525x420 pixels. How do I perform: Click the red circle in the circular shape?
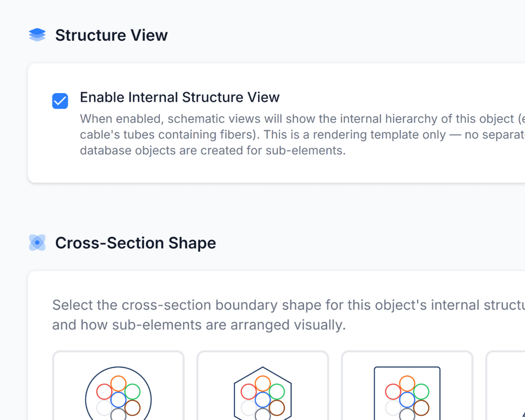(104, 391)
